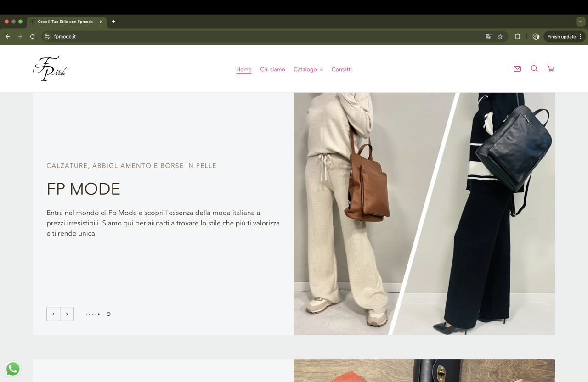Open the tab list chevron dropdown
Viewport: 588px width, 382px height.
(581, 22)
